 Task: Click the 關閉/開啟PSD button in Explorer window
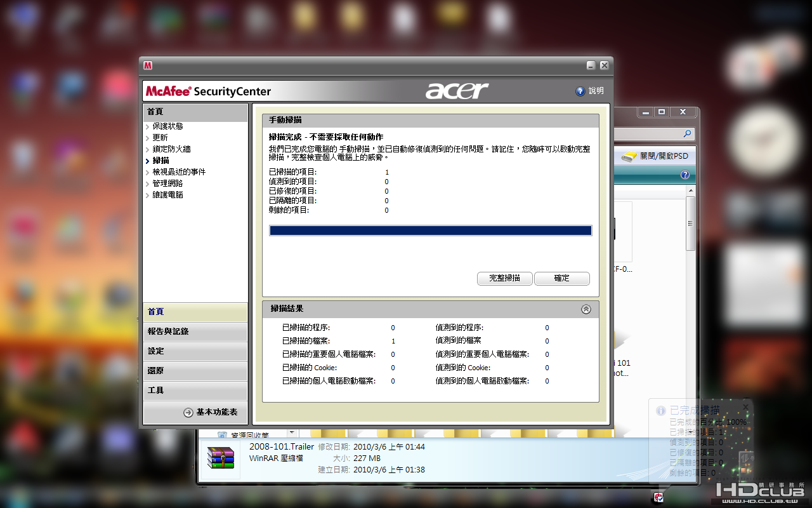pyautogui.click(x=654, y=156)
